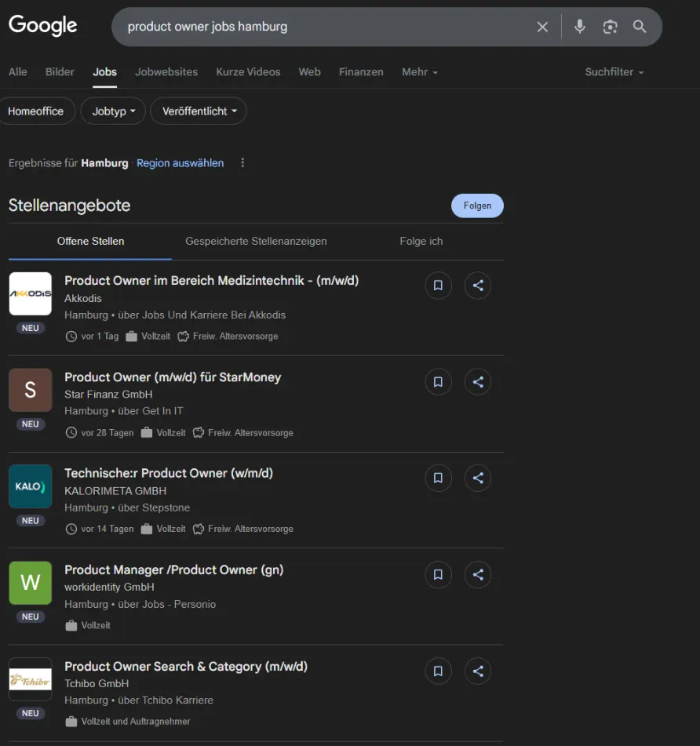This screenshot has height=746, width=700.
Task: Click the Folgen button
Action: [x=477, y=206]
